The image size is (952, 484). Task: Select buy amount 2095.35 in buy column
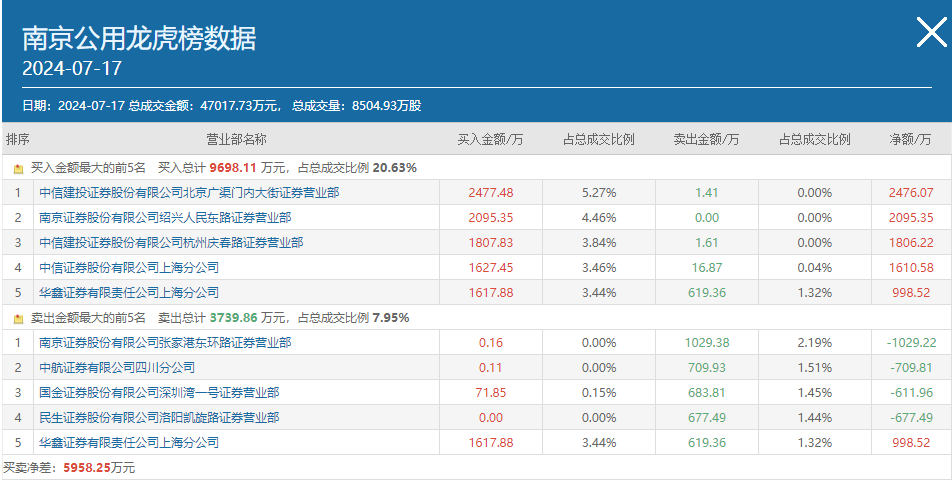click(x=491, y=217)
